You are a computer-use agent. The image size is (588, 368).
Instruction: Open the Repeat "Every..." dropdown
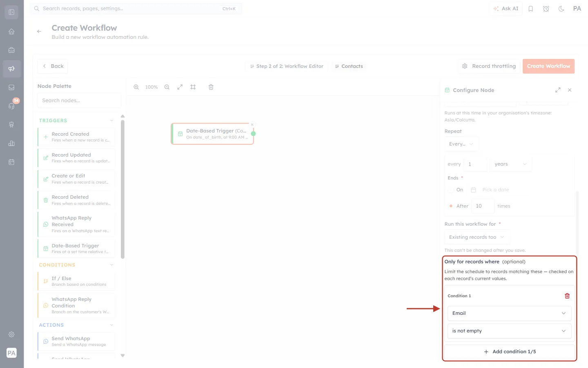tap(461, 144)
